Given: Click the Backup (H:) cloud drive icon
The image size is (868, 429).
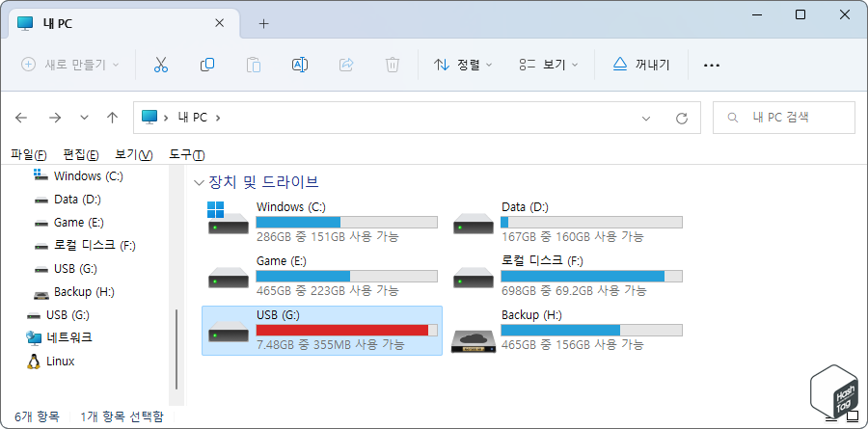Looking at the screenshot, I should point(473,339).
